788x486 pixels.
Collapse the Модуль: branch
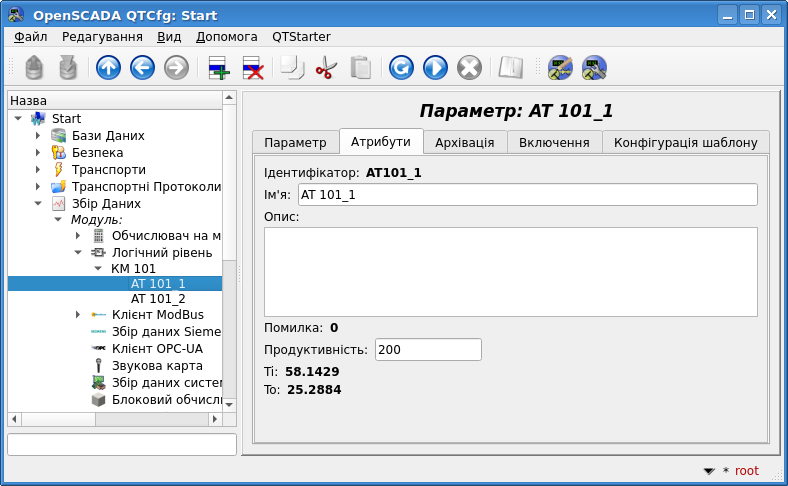point(58,220)
